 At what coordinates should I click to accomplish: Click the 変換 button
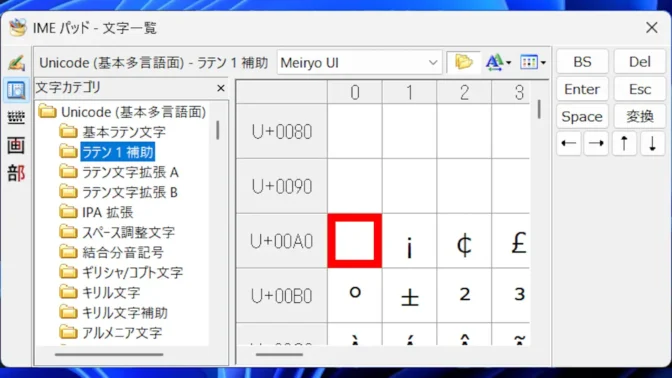click(639, 117)
